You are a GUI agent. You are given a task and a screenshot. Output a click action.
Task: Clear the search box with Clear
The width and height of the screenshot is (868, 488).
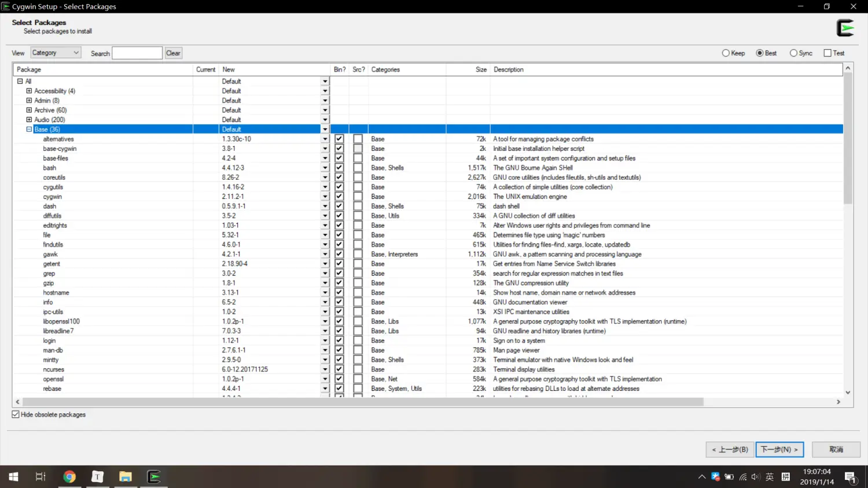tap(174, 53)
